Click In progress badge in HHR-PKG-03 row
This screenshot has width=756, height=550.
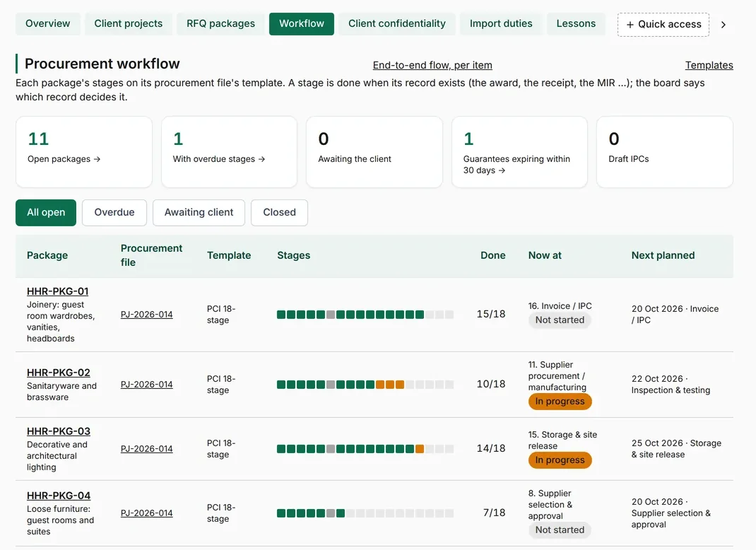[x=560, y=460]
